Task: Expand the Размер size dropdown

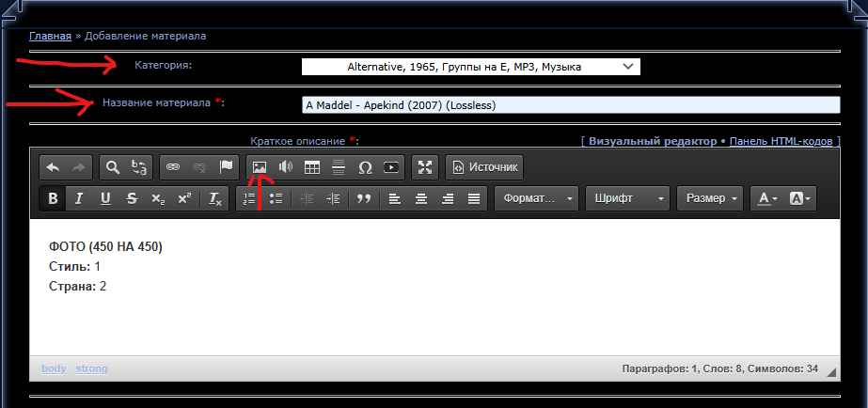Action: coord(710,198)
